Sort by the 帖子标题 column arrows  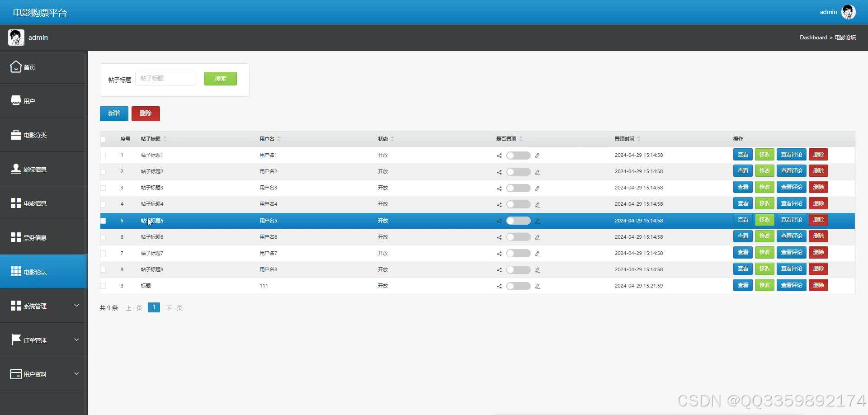[x=165, y=139]
